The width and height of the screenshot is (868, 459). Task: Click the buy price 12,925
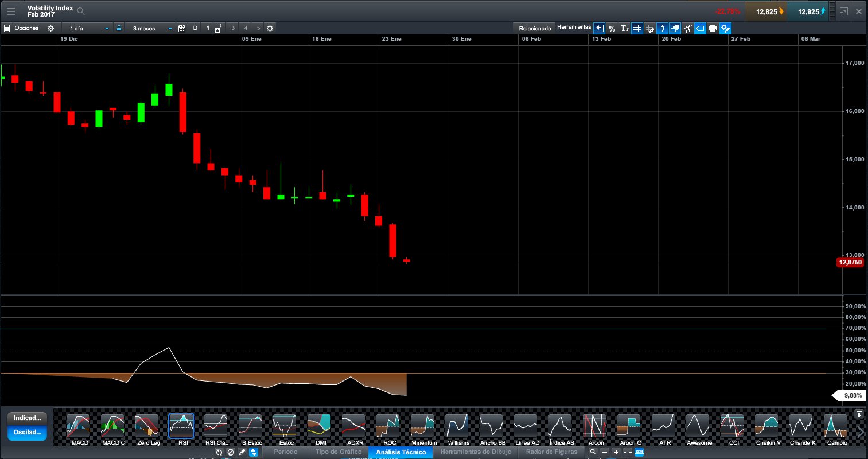coord(808,11)
